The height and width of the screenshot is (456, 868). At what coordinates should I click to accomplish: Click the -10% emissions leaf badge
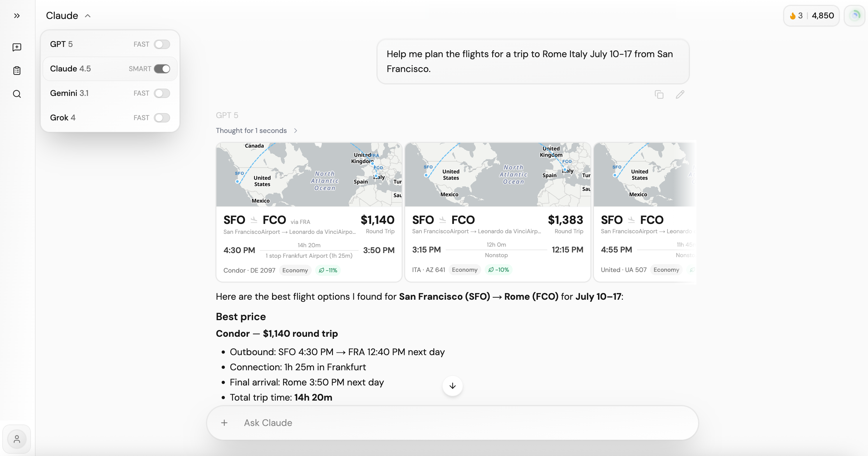[x=499, y=270]
